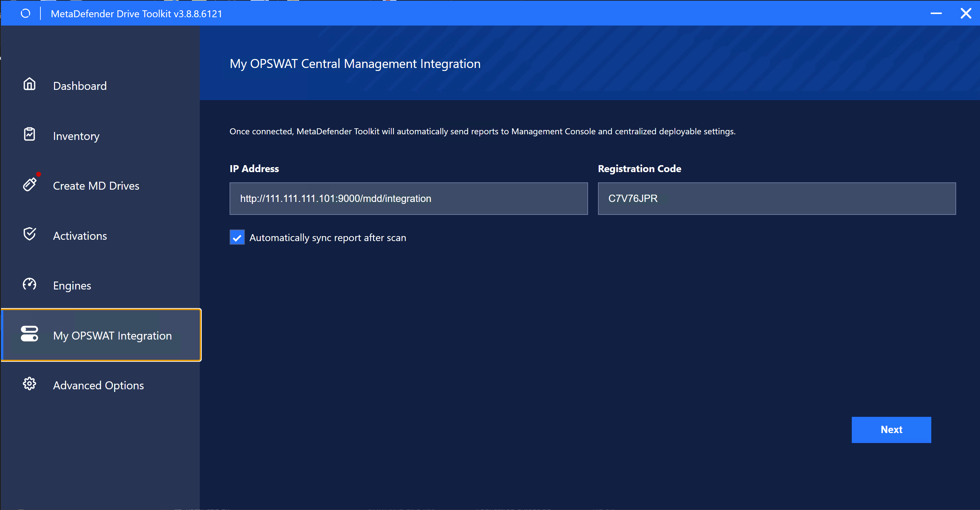980x510 pixels.
Task: Click the Inventory clipboard icon
Action: [x=29, y=134]
